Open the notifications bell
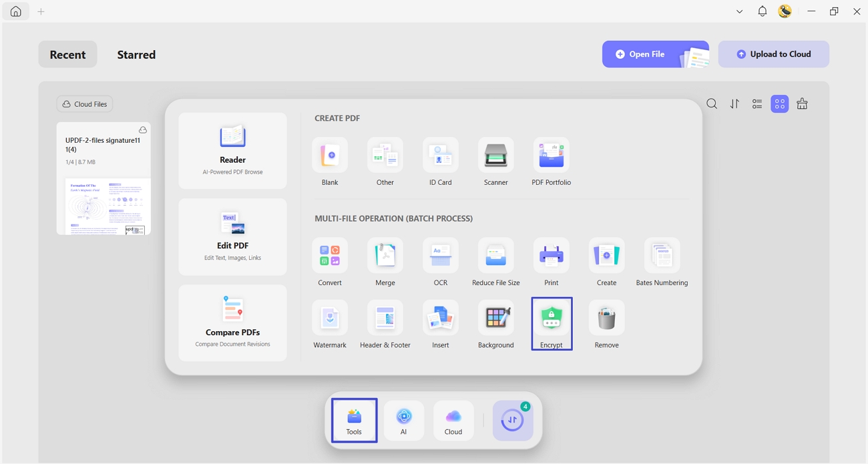Screen dimensions: 868x464 click(x=763, y=11)
